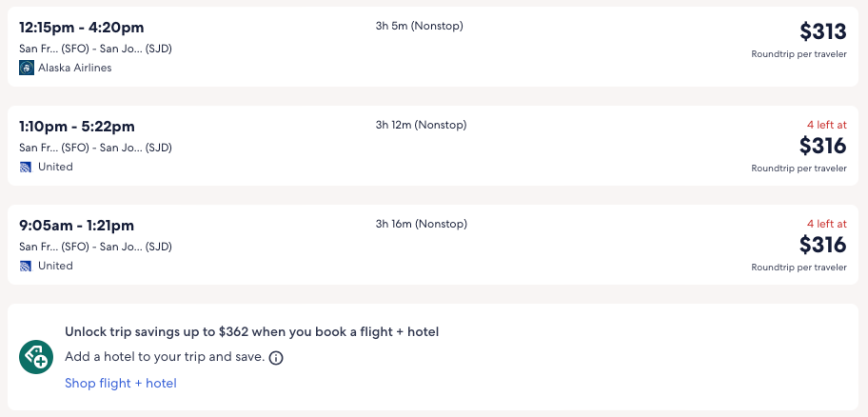Click the Alaska Airlines carrier name
The width and height of the screenshot is (868, 417).
[74, 68]
